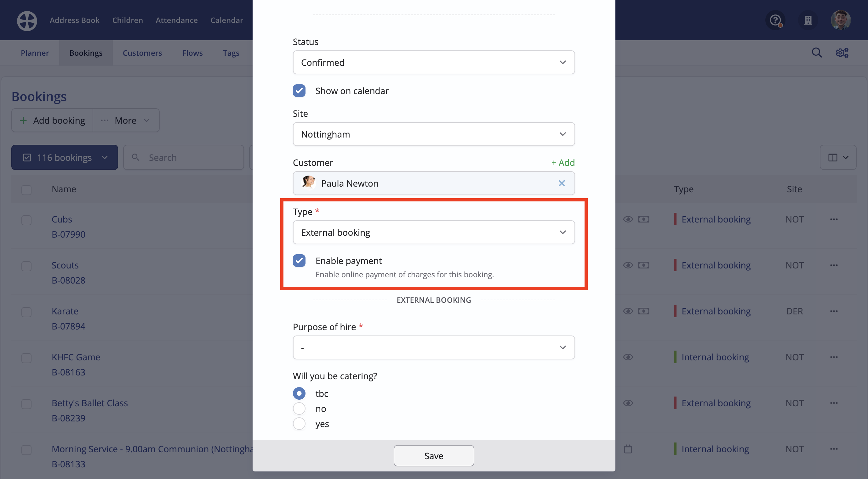The image size is (868, 479).
Task: Tick checkbox for Betty's Ballet Class
Action: pos(26,404)
